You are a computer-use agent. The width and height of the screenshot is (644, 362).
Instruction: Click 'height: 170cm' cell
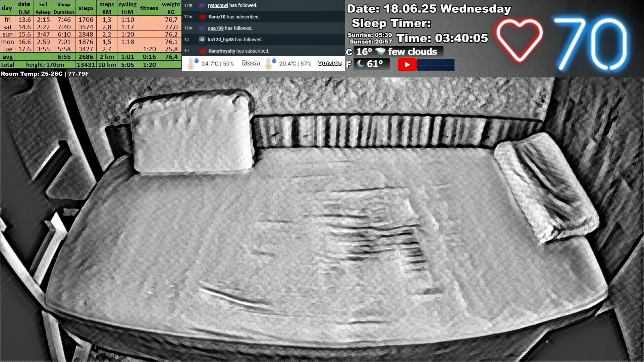click(x=45, y=65)
